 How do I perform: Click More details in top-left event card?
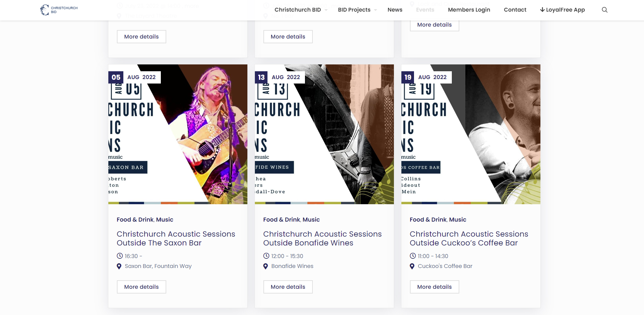click(x=141, y=37)
